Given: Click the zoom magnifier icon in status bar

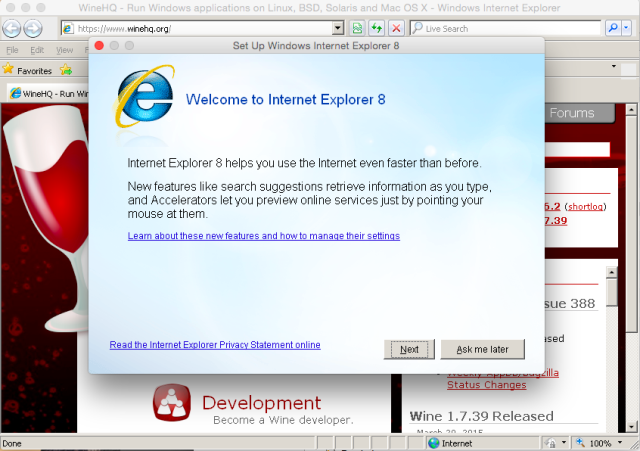Looking at the screenshot, I should (x=580, y=442).
